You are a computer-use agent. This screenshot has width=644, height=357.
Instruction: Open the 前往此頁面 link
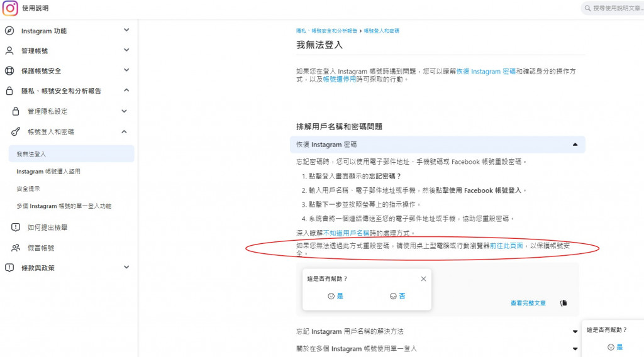[x=506, y=245]
